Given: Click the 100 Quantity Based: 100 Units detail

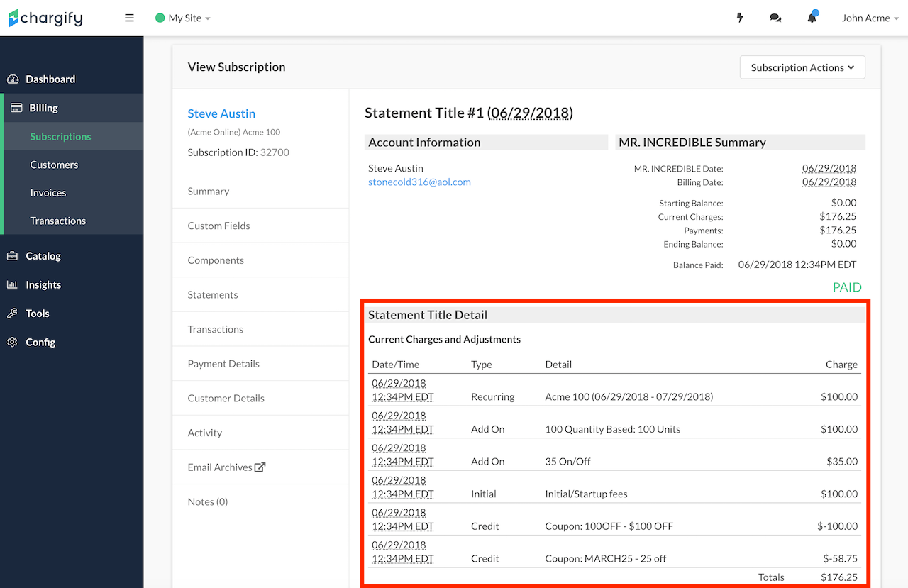Looking at the screenshot, I should click(x=613, y=429).
